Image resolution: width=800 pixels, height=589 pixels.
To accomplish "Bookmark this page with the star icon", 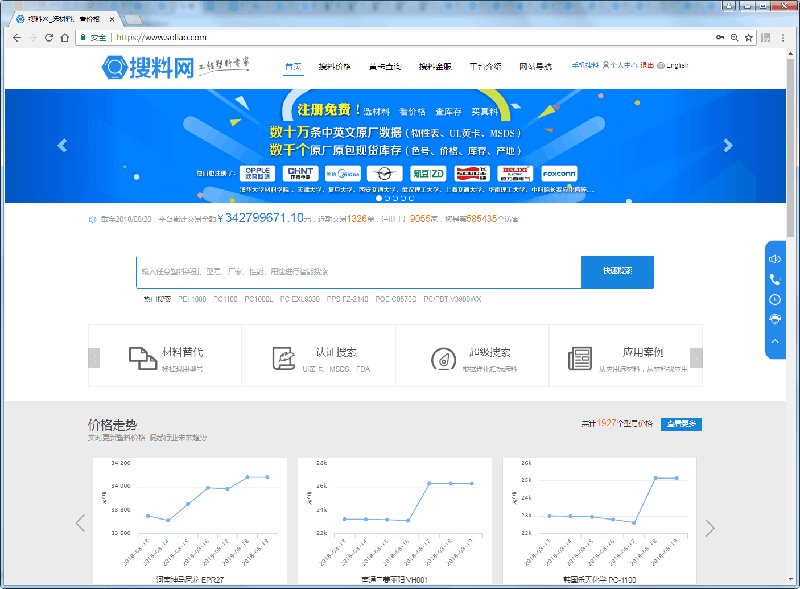I will coord(751,37).
